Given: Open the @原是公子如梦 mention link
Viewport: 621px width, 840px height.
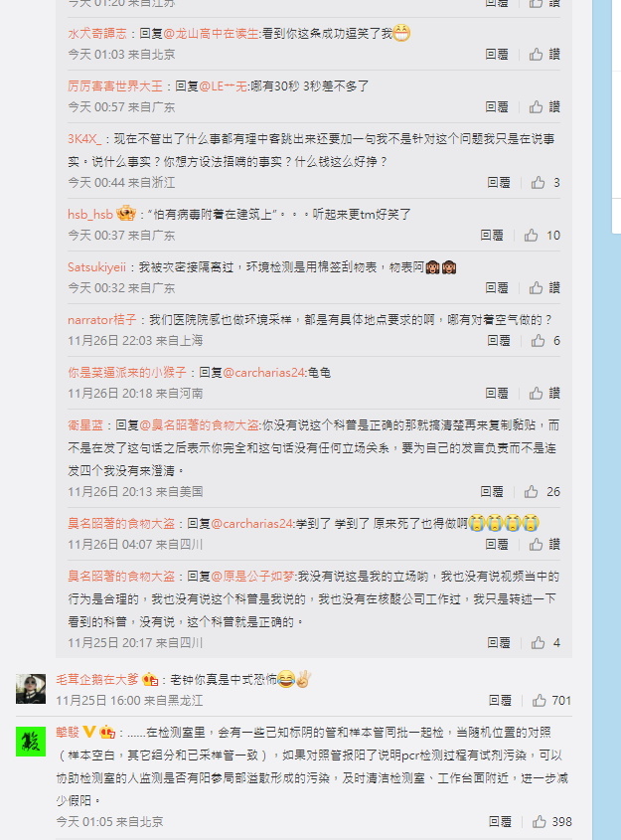Looking at the screenshot, I should click(252, 577).
